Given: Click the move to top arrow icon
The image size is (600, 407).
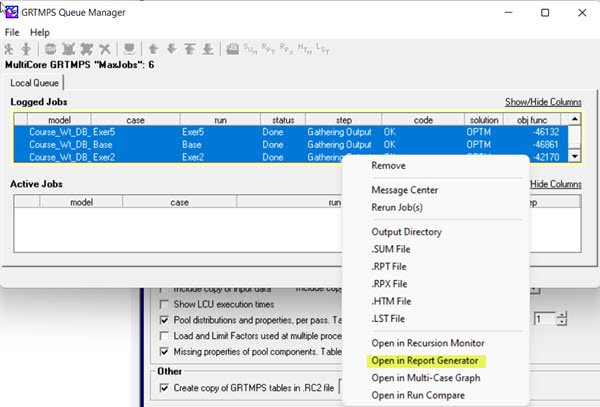Looking at the screenshot, I should point(189,48).
